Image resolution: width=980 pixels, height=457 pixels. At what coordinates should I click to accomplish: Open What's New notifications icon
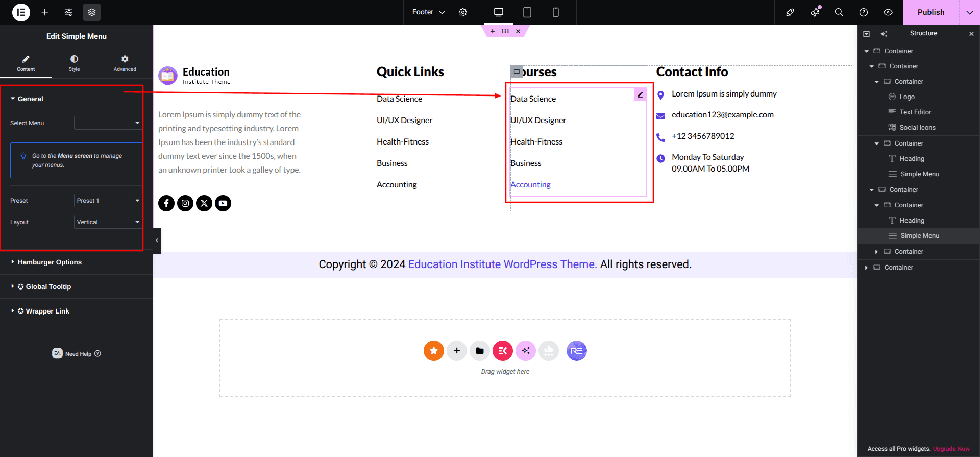click(815, 12)
